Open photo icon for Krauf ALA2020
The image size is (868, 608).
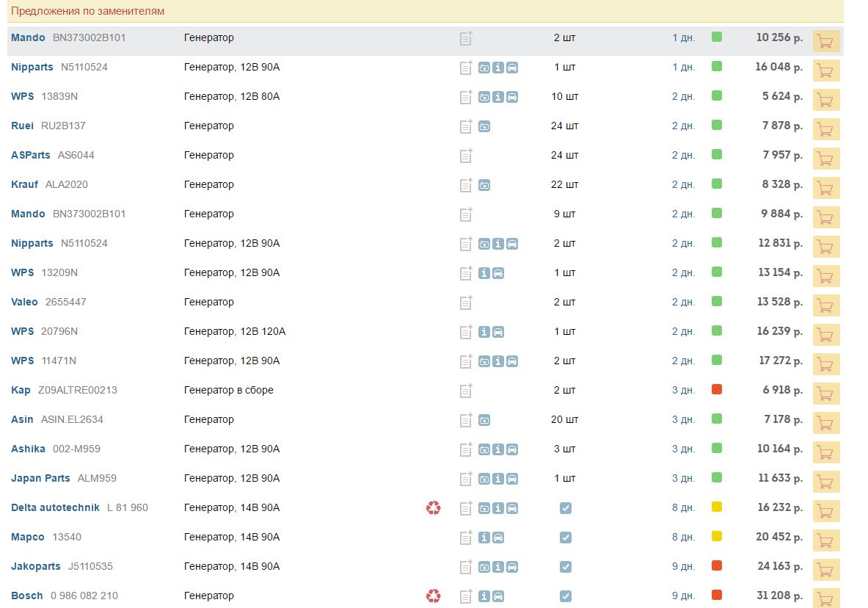(x=484, y=186)
